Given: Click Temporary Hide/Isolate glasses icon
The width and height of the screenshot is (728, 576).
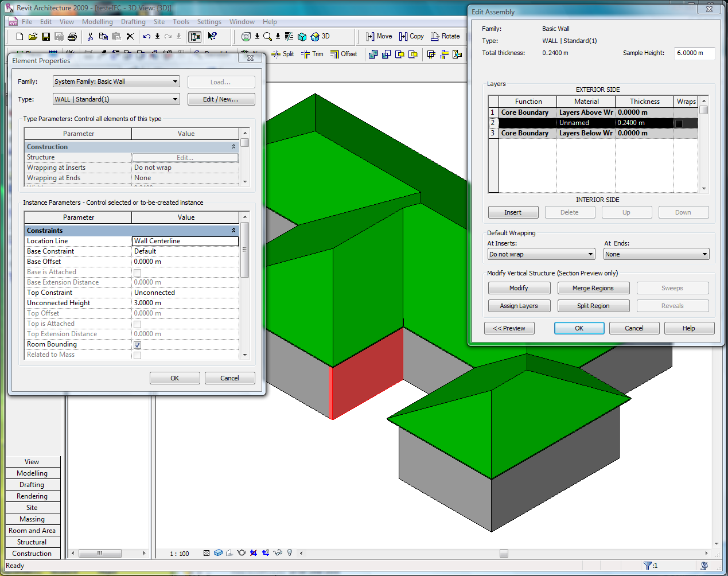Looking at the screenshot, I should pyautogui.click(x=278, y=553).
